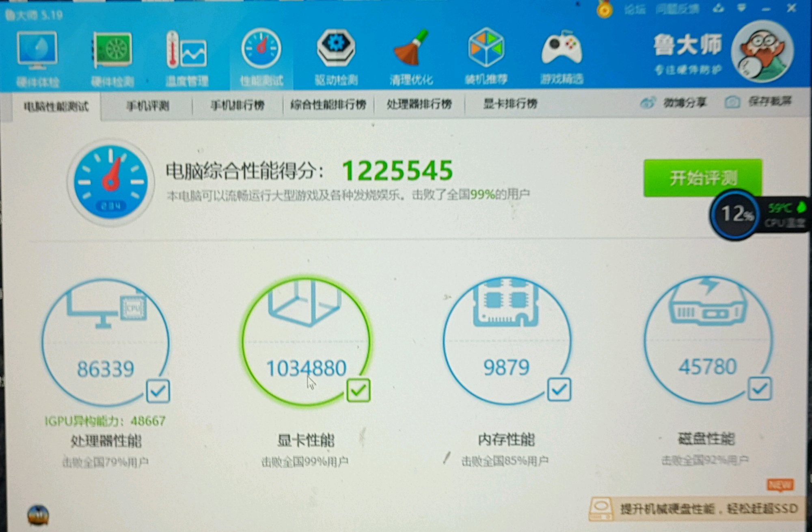Uncheck the 显卡性能 test checkbox
Screen dimensions: 812x532
pos(358,390)
